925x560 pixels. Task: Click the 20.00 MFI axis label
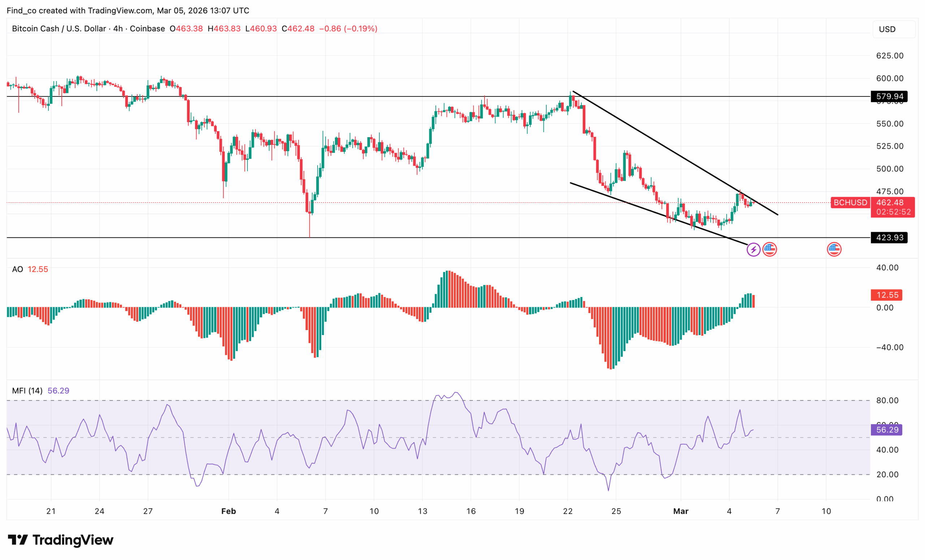[887, 474]
